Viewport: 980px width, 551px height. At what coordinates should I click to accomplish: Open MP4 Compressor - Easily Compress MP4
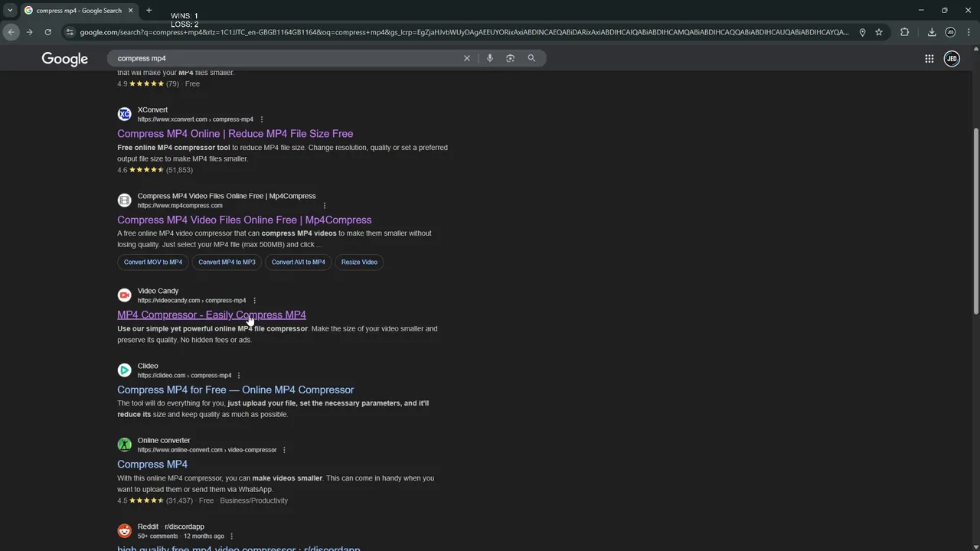211,315
